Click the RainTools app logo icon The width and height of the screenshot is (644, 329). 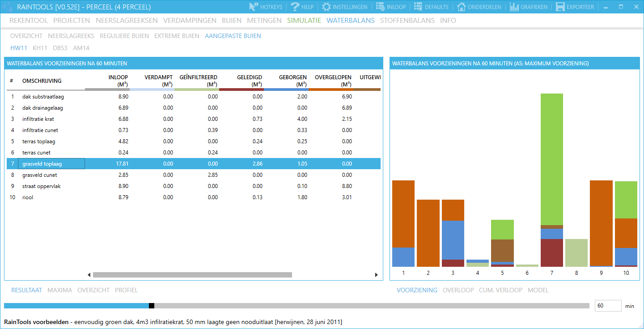tap(8, 7)
